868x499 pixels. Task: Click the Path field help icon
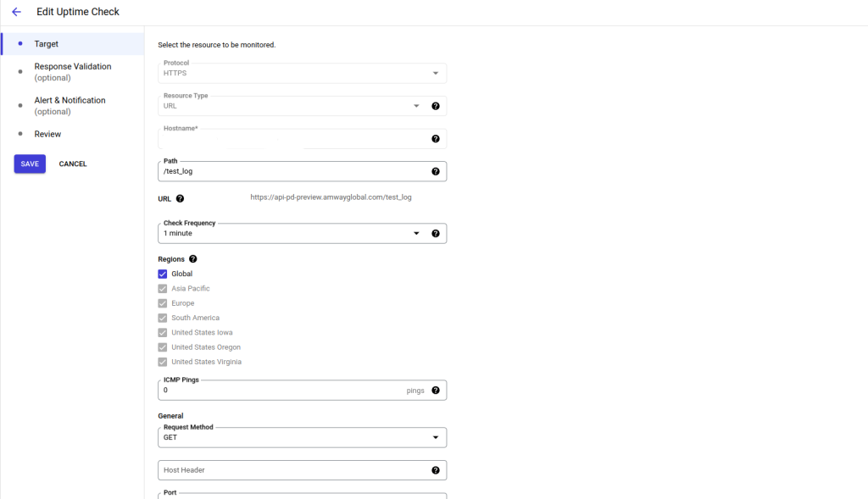pyautogui.click(x=436, y=170)
